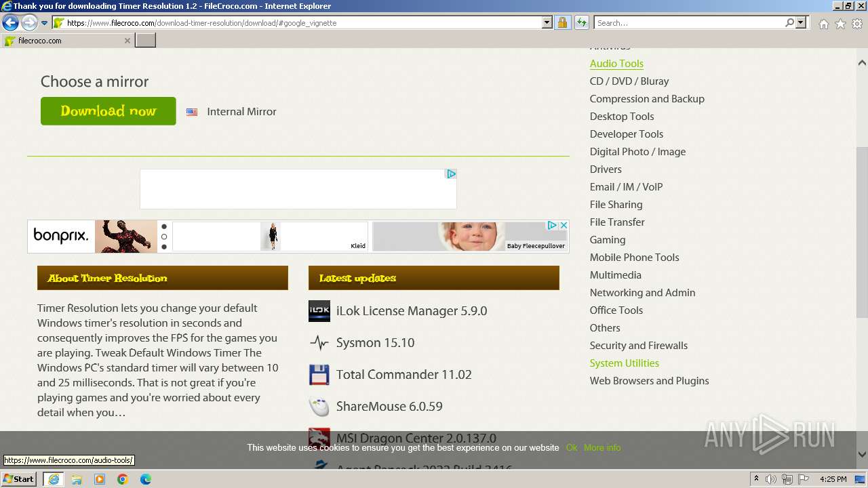Click the Home icon in IE toolbar

coord(823,24)
